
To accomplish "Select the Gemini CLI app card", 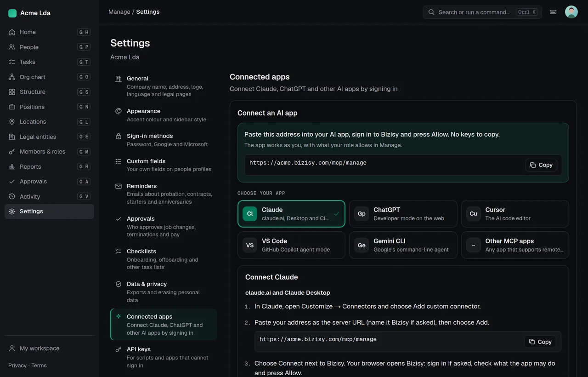I will pos(403,245).
